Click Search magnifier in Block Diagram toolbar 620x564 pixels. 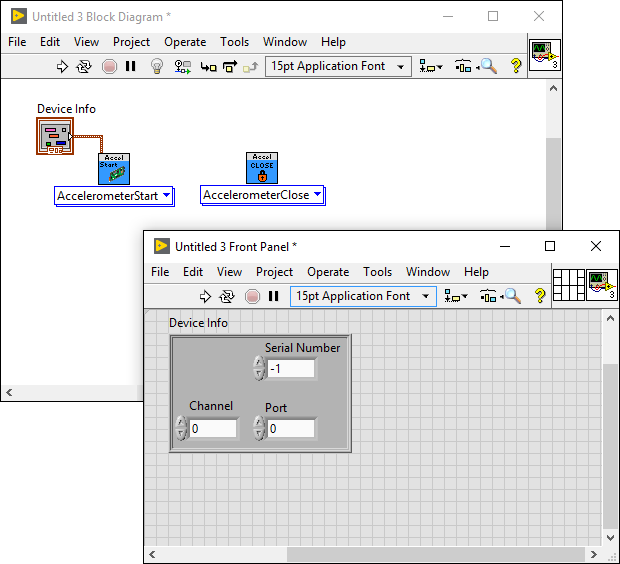click(487, 66)
